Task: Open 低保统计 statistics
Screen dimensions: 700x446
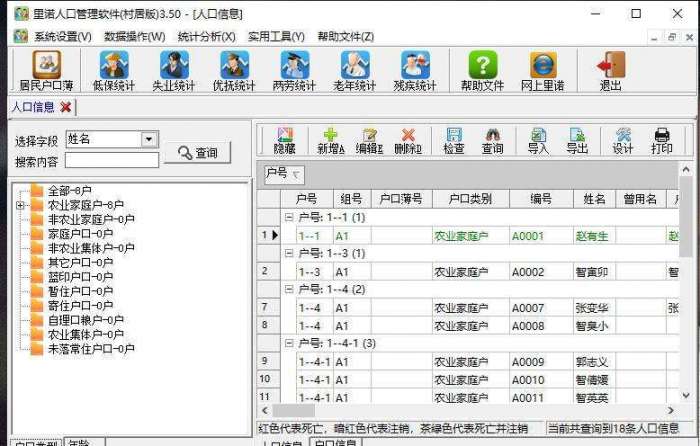Action: [114, 70]
